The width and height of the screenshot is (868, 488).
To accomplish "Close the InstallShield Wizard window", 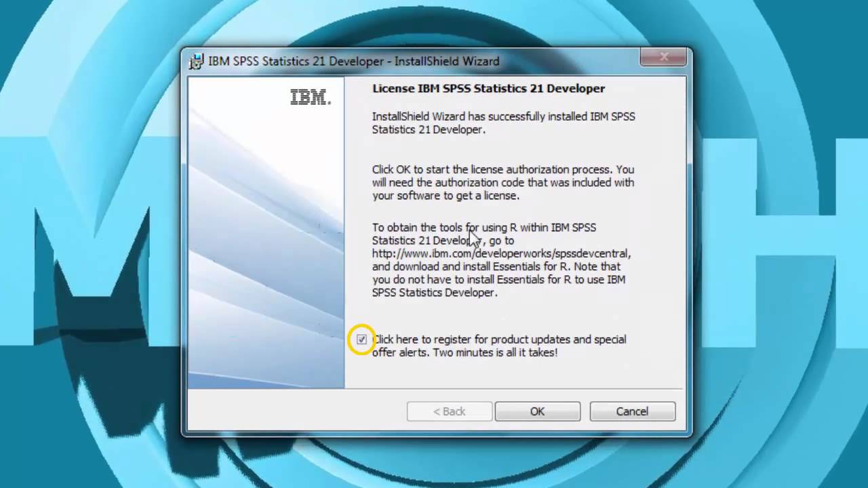I will pos(664,58).
